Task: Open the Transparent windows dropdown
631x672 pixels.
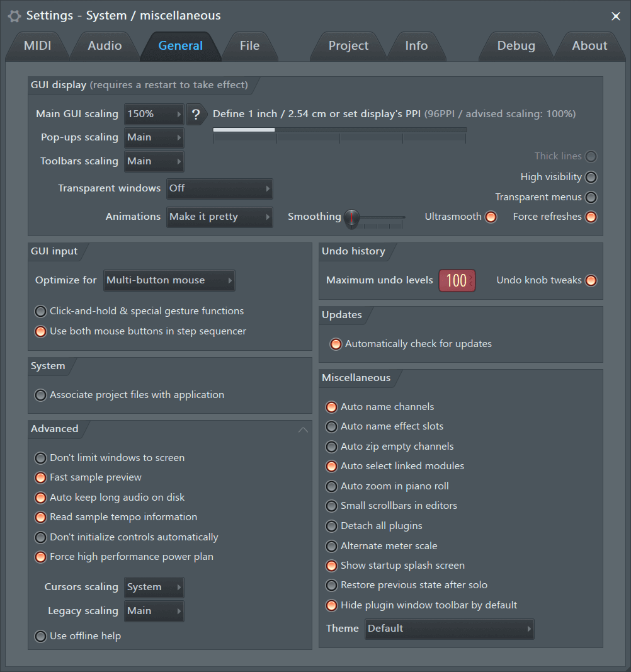Action: click(220, 188)
